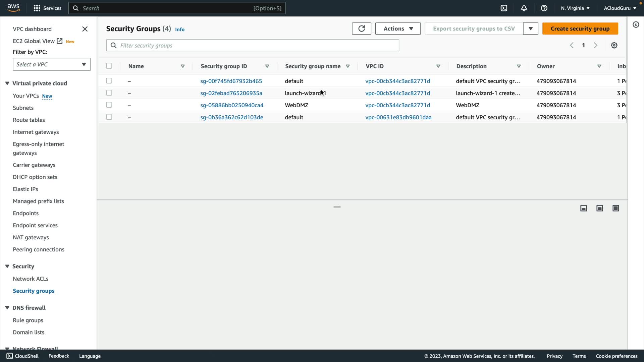Screen dimensions: 644x362
Task: Open the info panel icon
Action: pos(636,24)
